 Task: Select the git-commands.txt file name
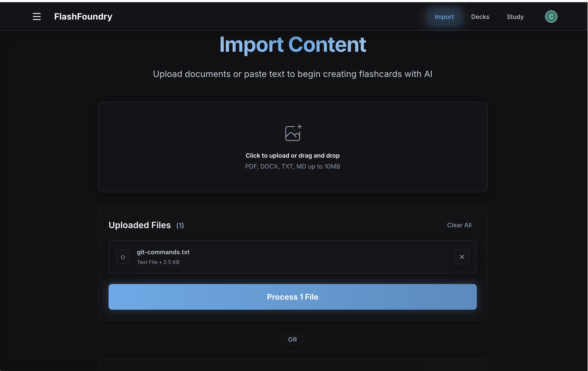[x=163, y=252]
